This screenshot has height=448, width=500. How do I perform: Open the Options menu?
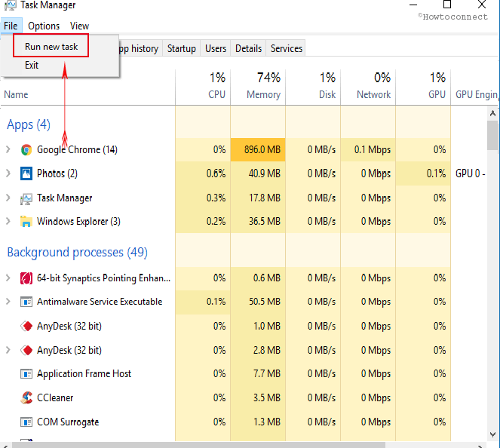pyautogui.click(x=44, y=26)
